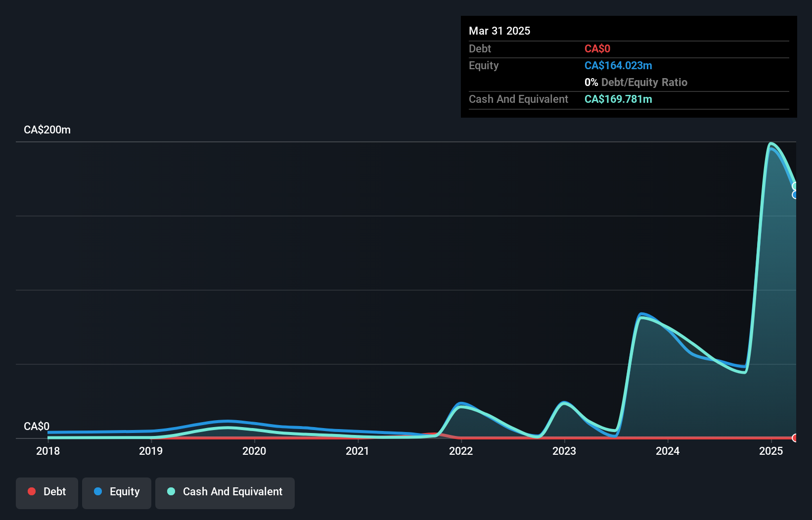Click the 2023 x-axis label
Viewport: 812px width, 520px height.
564,451
